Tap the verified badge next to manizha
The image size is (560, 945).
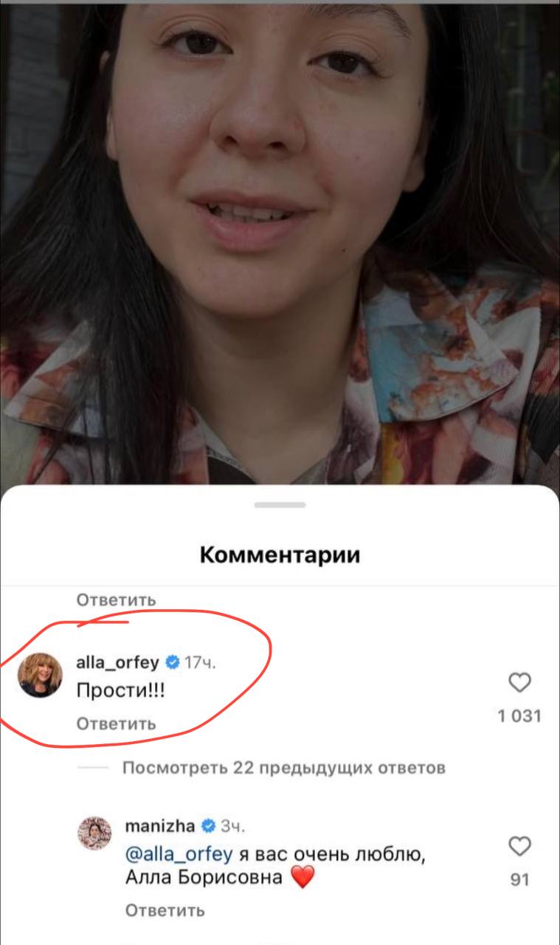(x=208, y=825)
